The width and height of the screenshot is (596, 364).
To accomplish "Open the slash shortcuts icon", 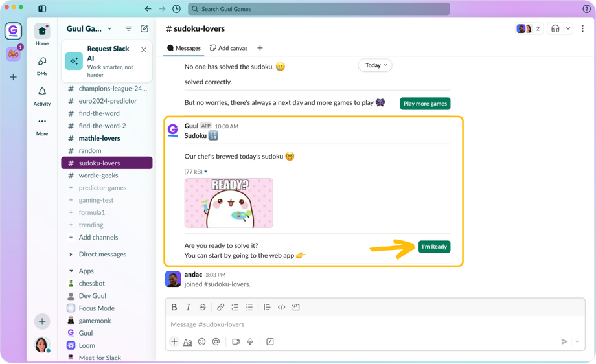I will pos(270,341).
